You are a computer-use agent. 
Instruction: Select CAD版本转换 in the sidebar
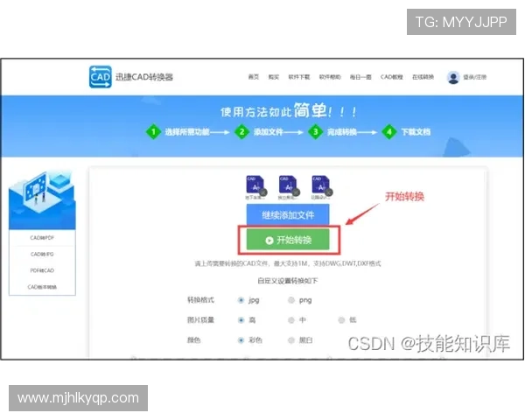(x=42, y=287)
